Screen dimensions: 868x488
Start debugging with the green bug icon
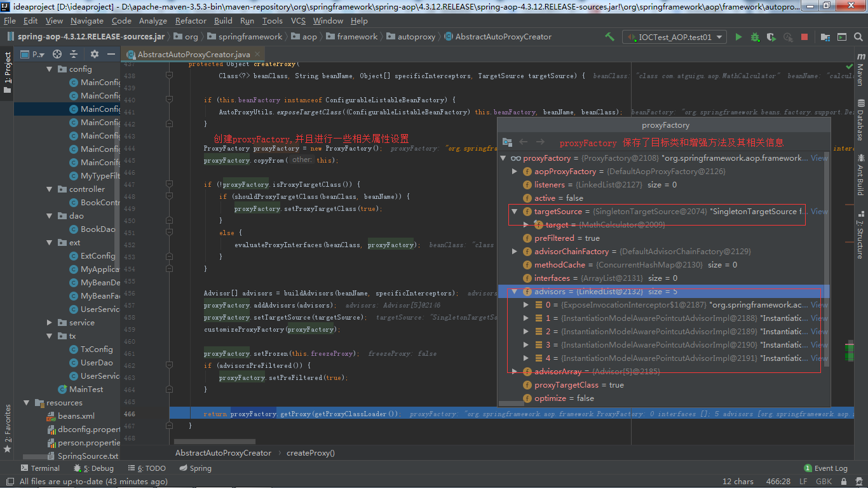tap(755, 37)
